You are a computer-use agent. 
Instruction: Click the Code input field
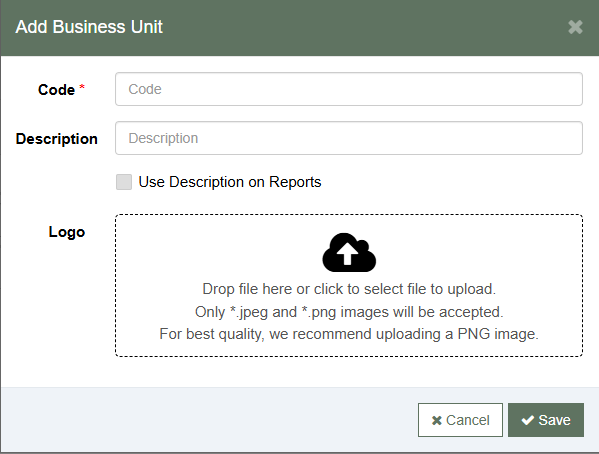tap(349, 89)
